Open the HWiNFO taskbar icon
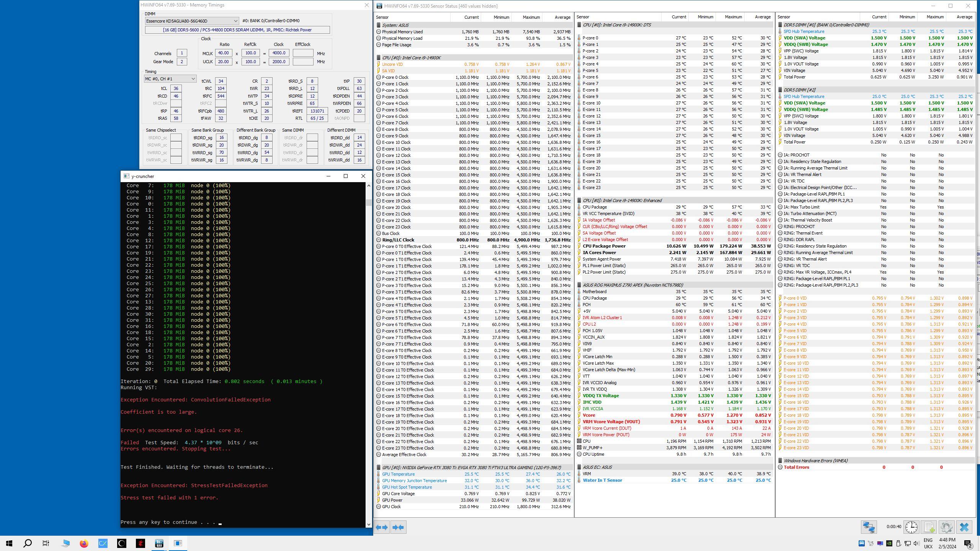Viewport: 980px width, 551px height. [x=159, y=543]
